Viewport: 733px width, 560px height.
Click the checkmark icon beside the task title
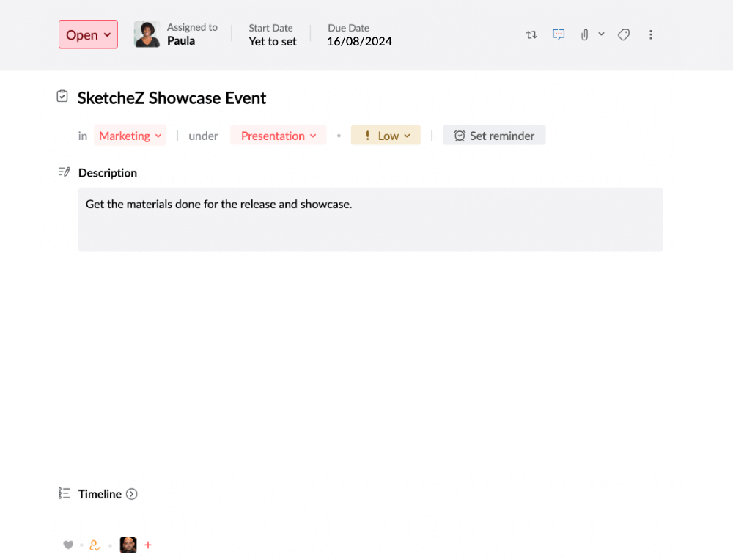tap(62, 95)
